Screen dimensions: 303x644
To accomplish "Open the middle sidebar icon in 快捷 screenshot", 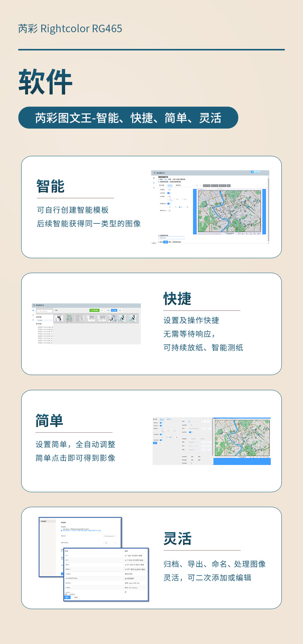I will point(33,315).
